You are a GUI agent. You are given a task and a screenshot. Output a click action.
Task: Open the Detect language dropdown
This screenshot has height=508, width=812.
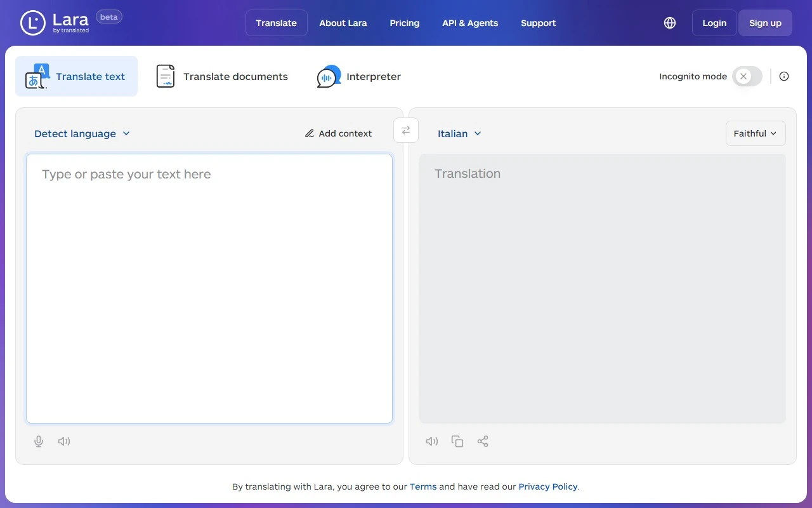pyautogui.click(x=82, y=133)
